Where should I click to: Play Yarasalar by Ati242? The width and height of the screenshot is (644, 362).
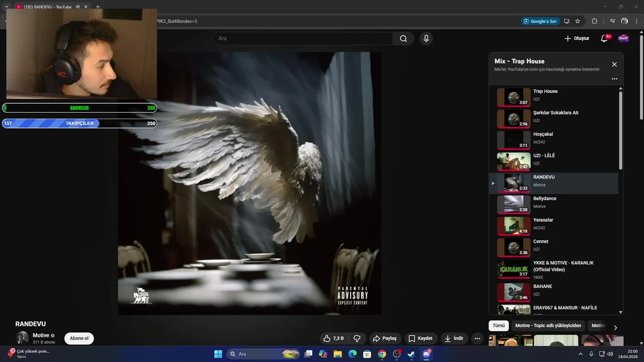(x=553, y=226)
